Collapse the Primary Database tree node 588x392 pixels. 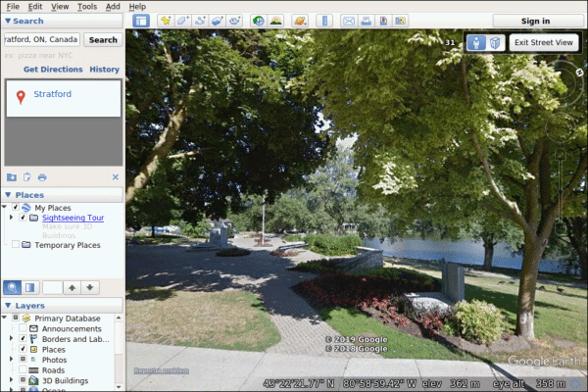5,318
